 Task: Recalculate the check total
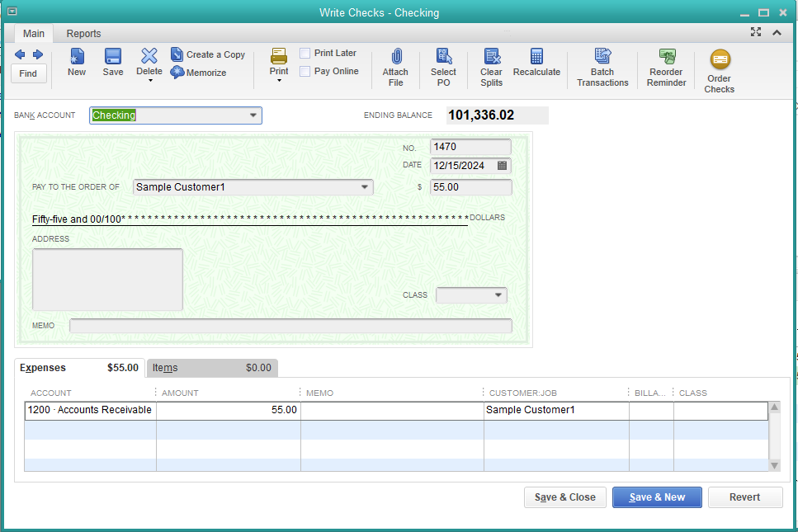[x=536, y=62]
